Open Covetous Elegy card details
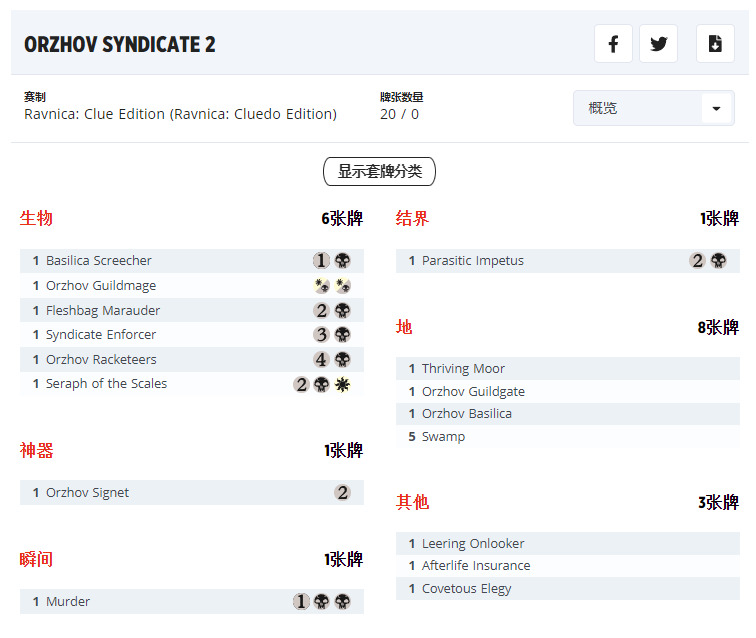The height and width of the screenshot is (638, 756). [x=466, y=589]
